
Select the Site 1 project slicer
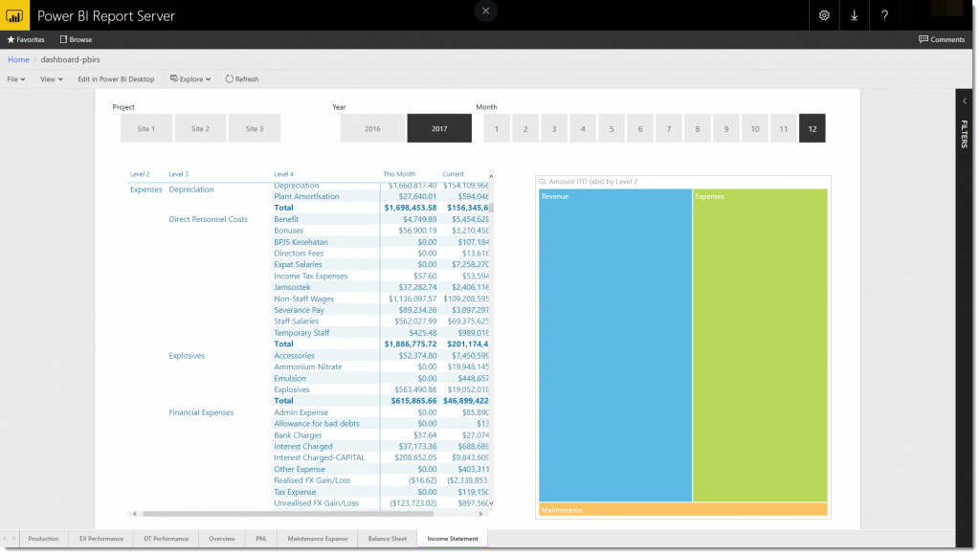coord(146,128)
